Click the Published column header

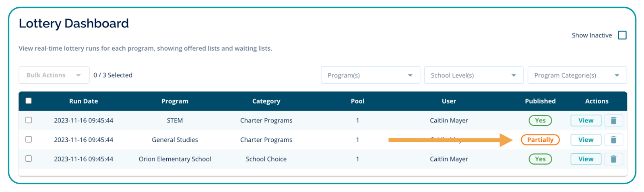pos(540,101)
